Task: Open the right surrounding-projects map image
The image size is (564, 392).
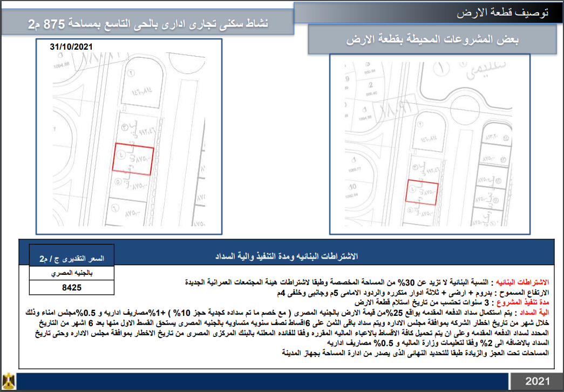Action: (430, 144)
